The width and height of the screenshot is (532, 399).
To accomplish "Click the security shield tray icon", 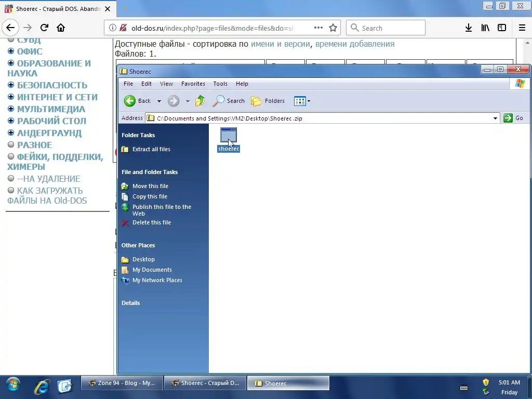I will pyautogui.click(x=486, y=382).
